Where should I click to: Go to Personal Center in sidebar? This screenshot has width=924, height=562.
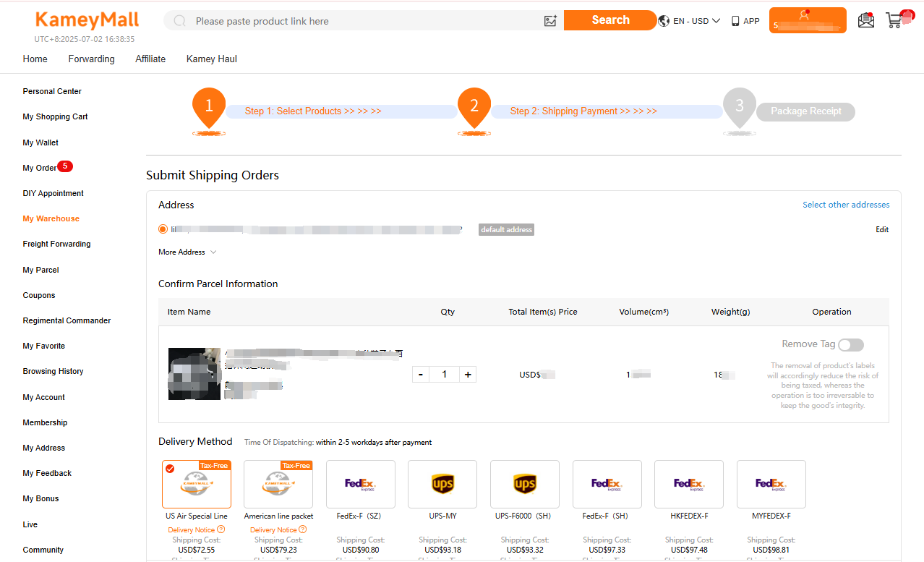click(x=52, y=91)
